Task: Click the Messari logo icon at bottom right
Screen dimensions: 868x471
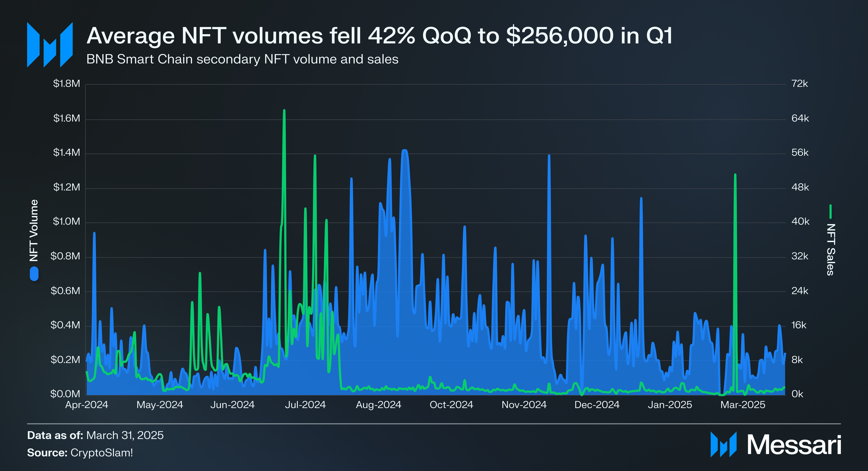Action: (x=723, y=445)
